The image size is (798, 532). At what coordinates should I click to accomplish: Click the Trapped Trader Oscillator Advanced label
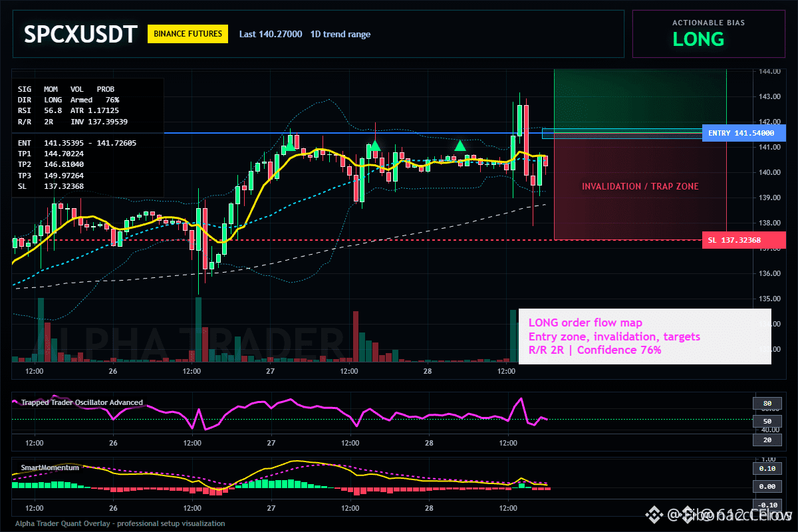tap(81, 402)
